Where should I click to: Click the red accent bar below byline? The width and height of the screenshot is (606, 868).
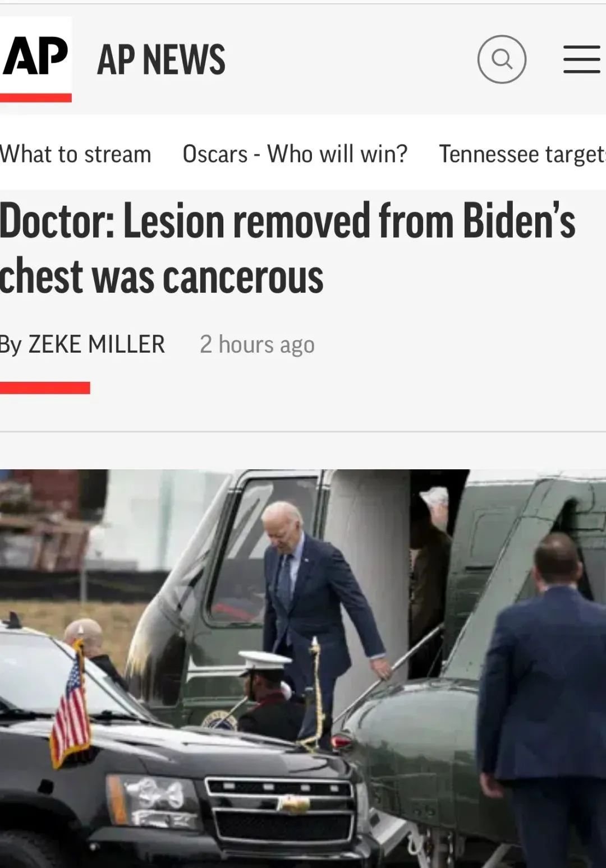pos(45,387)
